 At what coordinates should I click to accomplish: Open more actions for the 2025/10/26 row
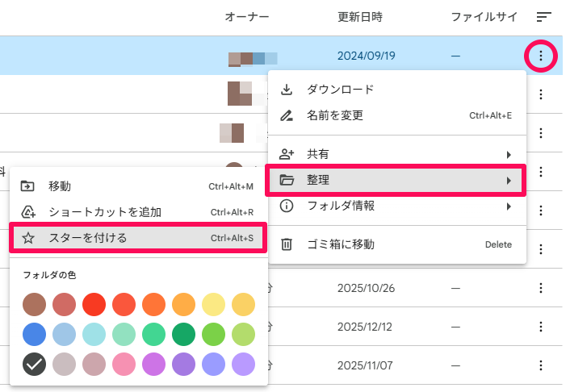[541, 288]
